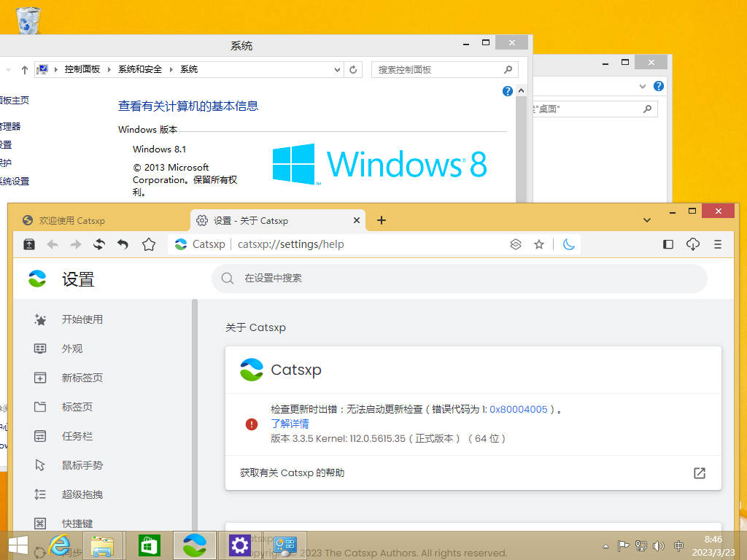
Task: Click the volume speaker tray icon
Action: 659,546
